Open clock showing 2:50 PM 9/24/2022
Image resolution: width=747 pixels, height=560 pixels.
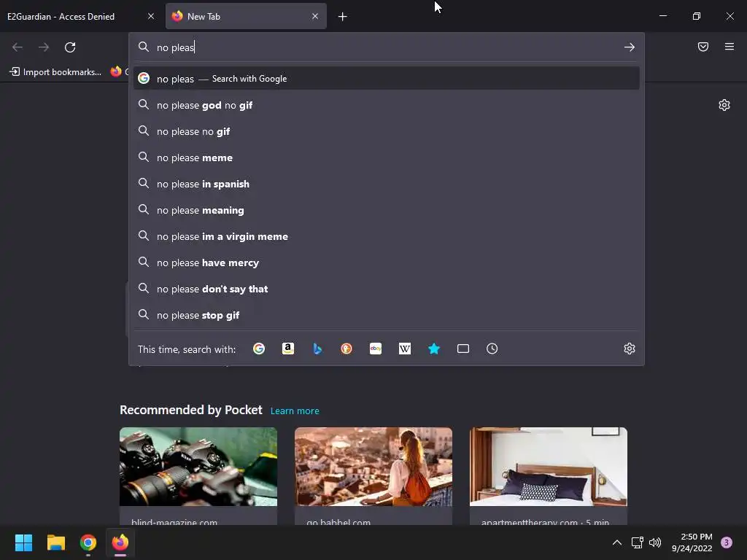(692, 542)
